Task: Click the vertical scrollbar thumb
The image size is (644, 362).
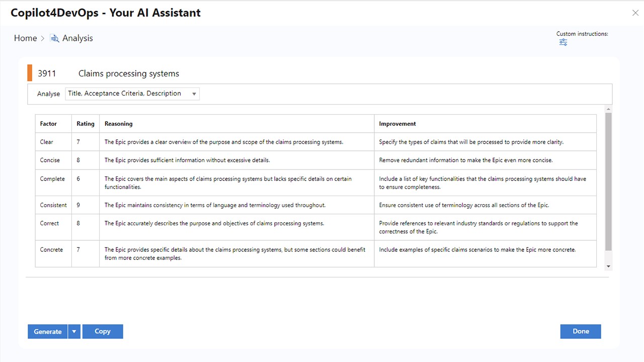Action: [609, 182]
